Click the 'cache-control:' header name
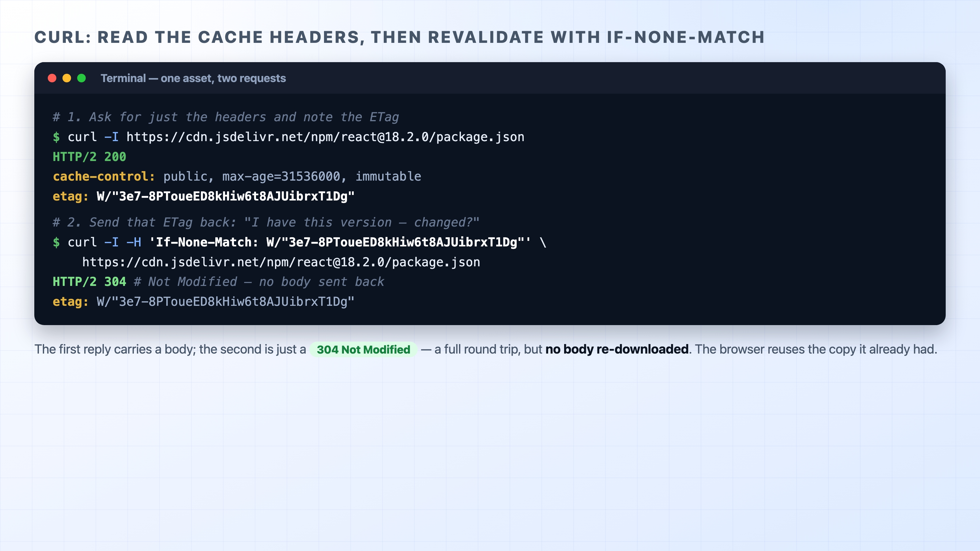 tap(104, 176)
